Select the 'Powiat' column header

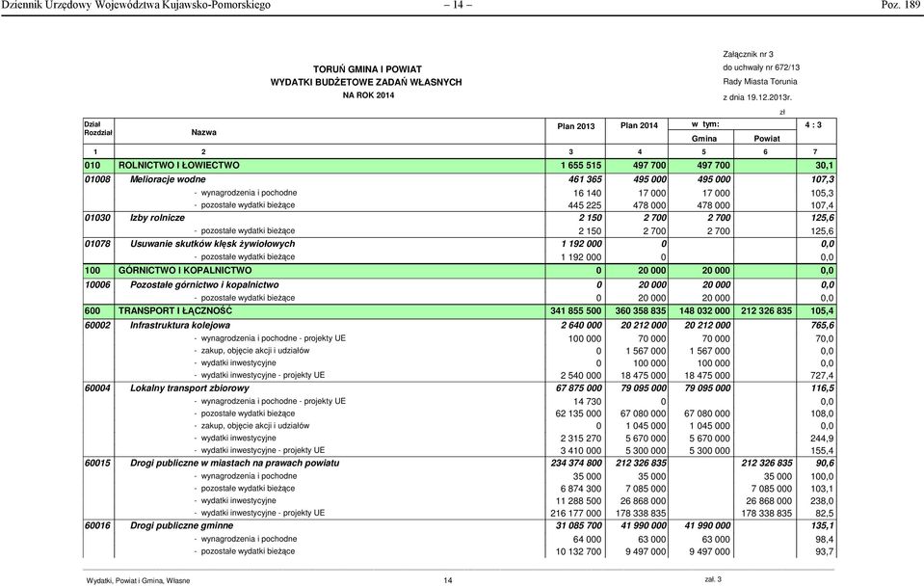(766, 139)
